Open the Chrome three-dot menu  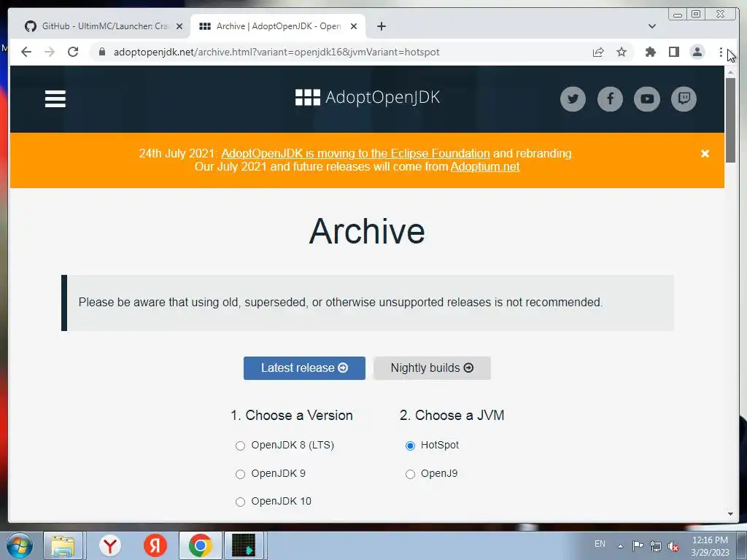tap(721, 52)
